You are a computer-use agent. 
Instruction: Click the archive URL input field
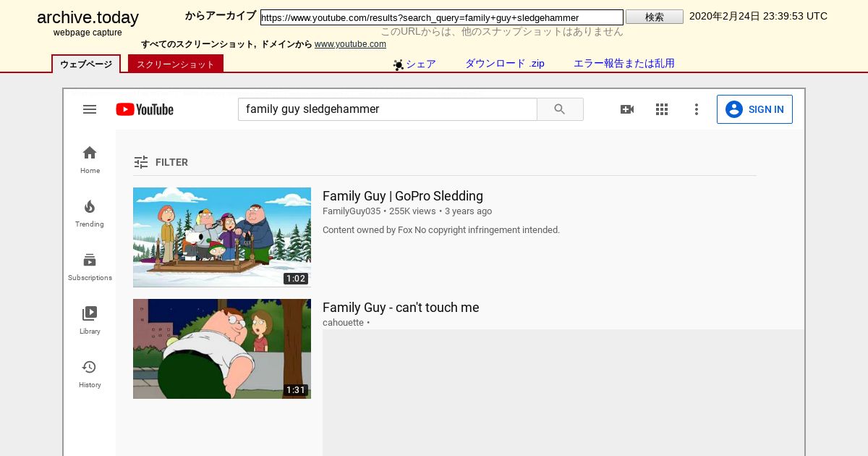442,17
